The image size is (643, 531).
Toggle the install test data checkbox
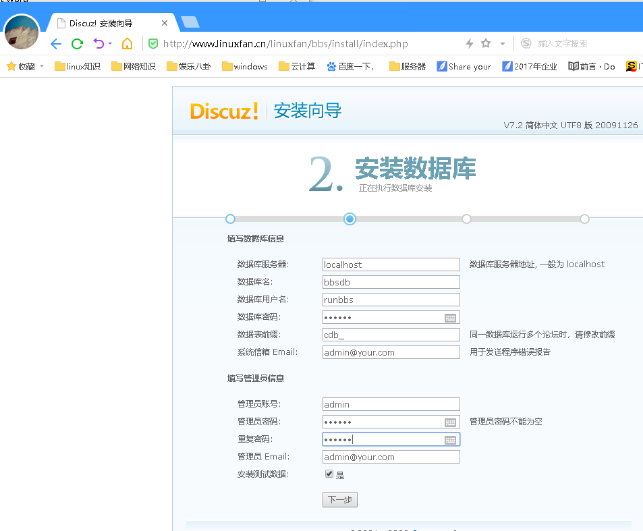(x=329, y=474)
